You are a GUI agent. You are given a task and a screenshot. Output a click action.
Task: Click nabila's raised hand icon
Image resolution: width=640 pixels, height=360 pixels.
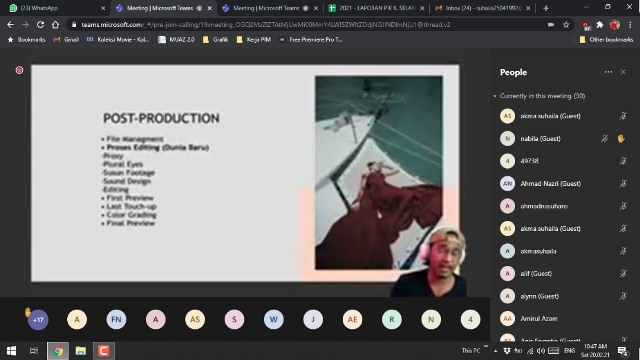coord(621,139)
